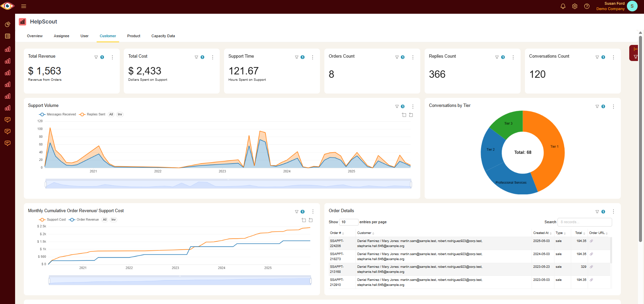Open the settings gear in the top bar
644x304 pixels.
point(575,6)
